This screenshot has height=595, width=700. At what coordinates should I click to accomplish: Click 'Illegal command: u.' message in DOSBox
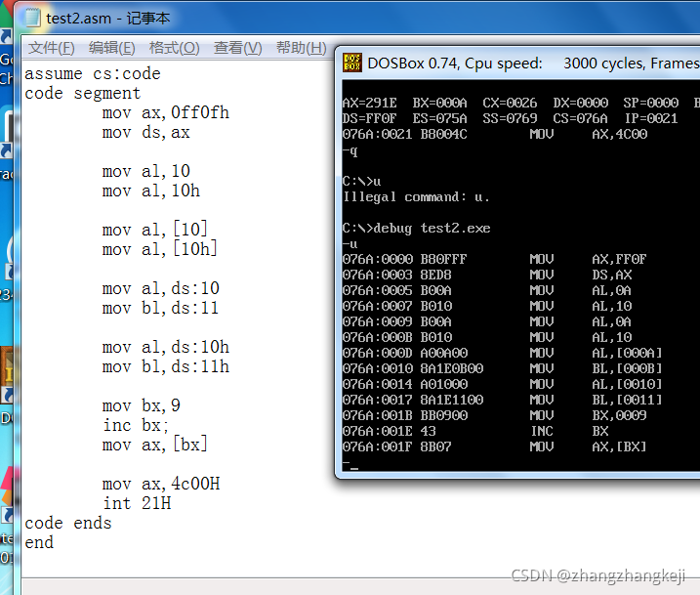[x=416, y=197]
